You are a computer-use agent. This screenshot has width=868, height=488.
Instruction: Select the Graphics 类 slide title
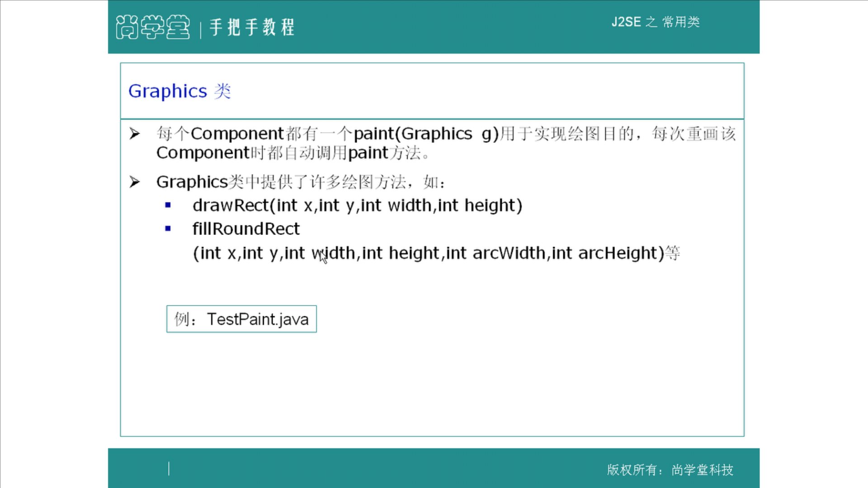pos(179,91)
